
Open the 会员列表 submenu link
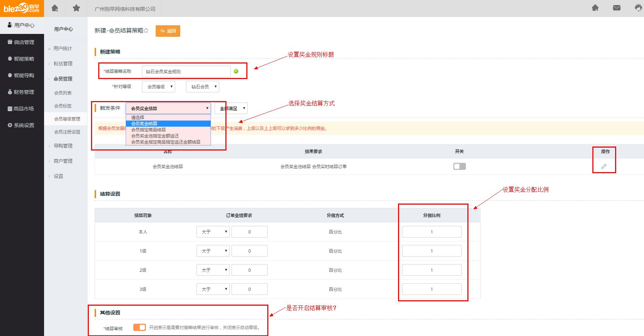click(x=63, y=93)
